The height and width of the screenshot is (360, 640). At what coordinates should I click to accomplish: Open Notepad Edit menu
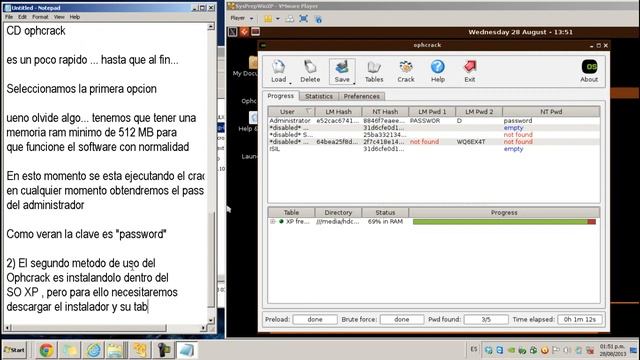(22, 17)
